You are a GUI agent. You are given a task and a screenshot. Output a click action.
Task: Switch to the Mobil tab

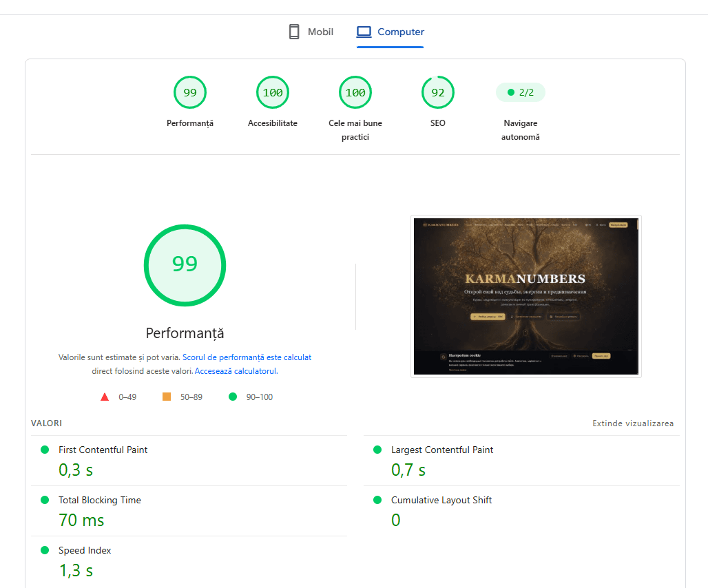coord(311,32)
